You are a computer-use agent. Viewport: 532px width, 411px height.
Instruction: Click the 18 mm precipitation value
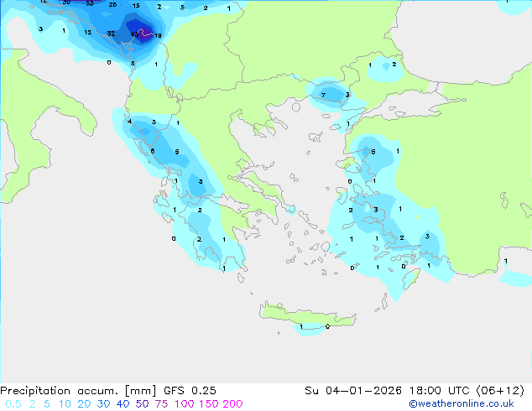pos(158,35)
